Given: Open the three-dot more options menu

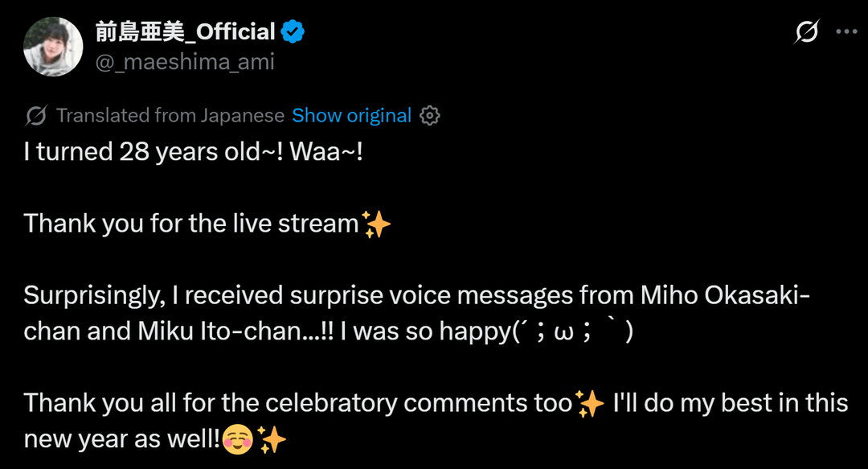Looking at the screenshot, I should coord(846,32).
